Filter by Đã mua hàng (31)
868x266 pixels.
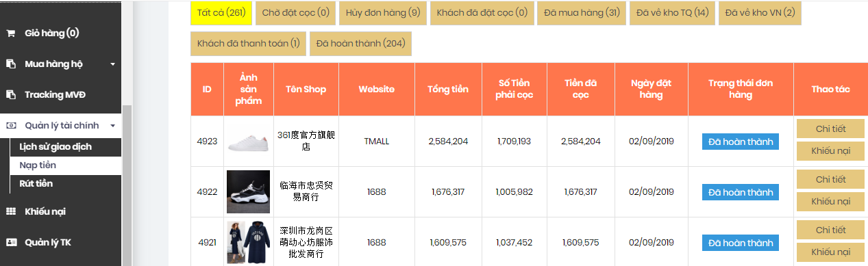(582, 12)
